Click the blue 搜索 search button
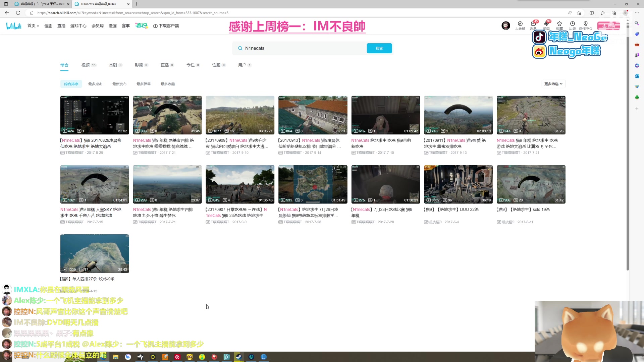The height and width of the screenshot is (362, 644). tap(379, 48)
